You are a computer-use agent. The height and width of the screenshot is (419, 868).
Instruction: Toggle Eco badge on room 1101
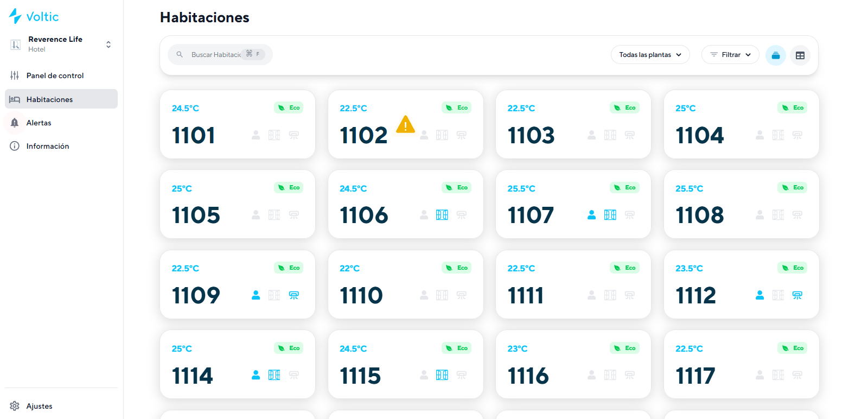click(289, 107)
